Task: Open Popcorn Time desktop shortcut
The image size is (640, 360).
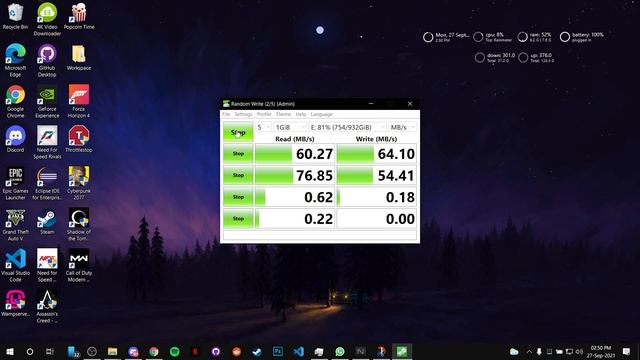Action: pos(79,16)
